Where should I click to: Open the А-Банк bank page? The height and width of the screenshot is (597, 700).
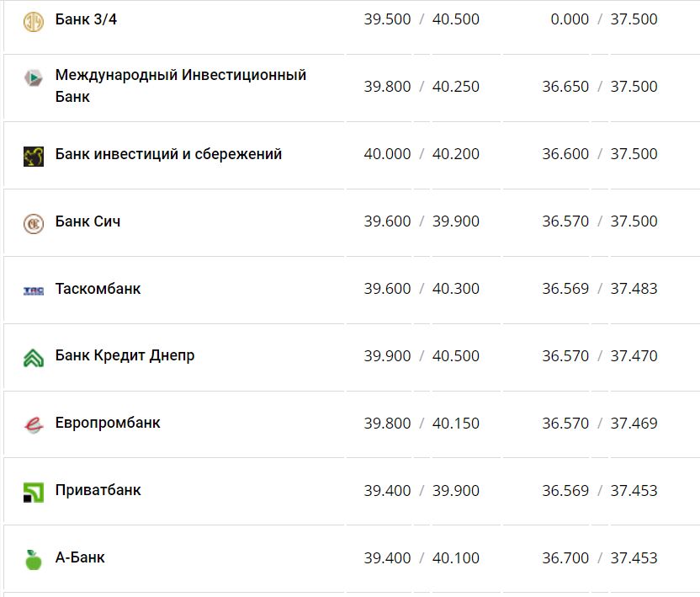pyautogui.click(x=80, y=557)
